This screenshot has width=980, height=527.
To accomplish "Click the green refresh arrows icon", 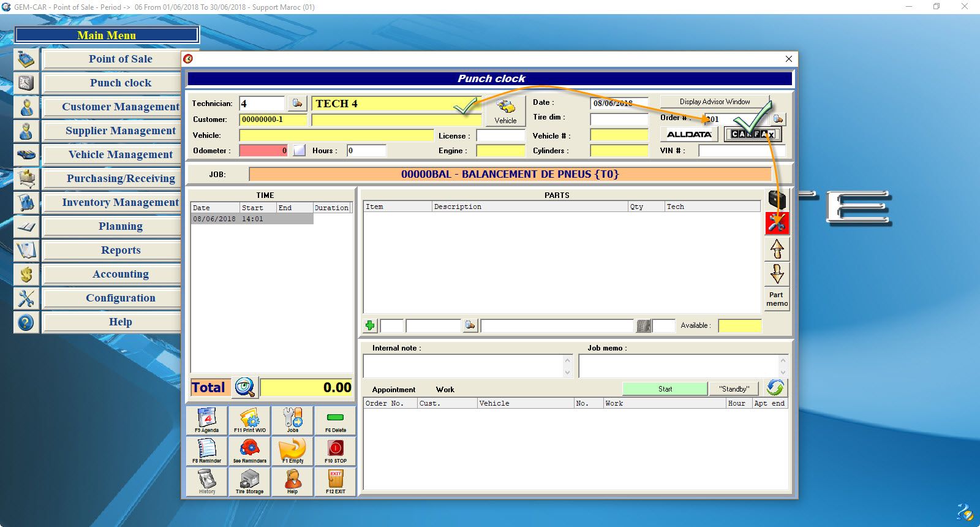I will tap(775, 387).
